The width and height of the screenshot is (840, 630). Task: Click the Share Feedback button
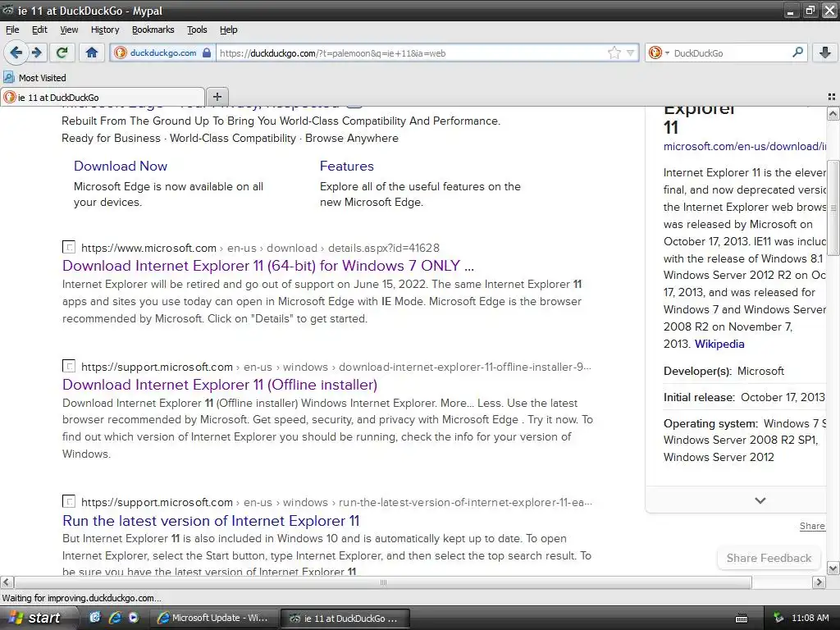click(769, 558)
